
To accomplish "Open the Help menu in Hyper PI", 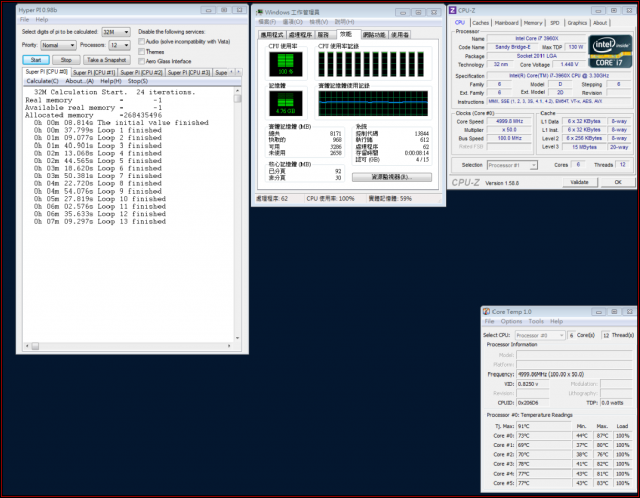I will [42, 20].
